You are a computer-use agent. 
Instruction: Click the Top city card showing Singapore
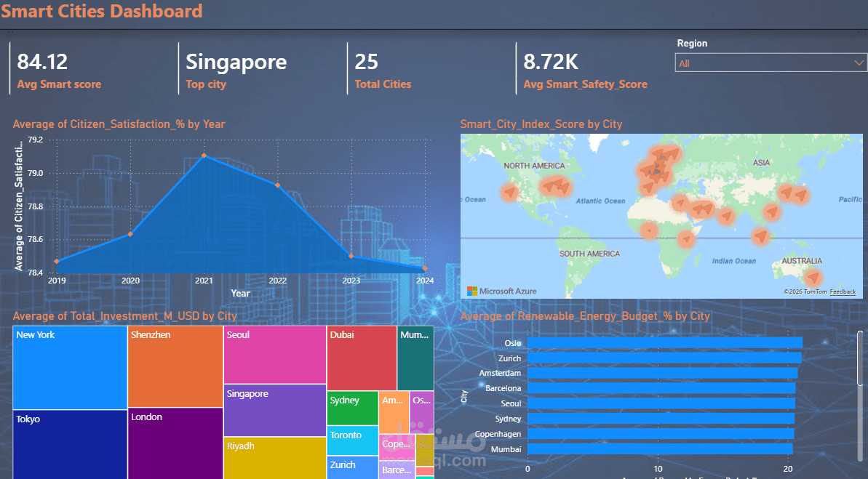coord(236,69)
